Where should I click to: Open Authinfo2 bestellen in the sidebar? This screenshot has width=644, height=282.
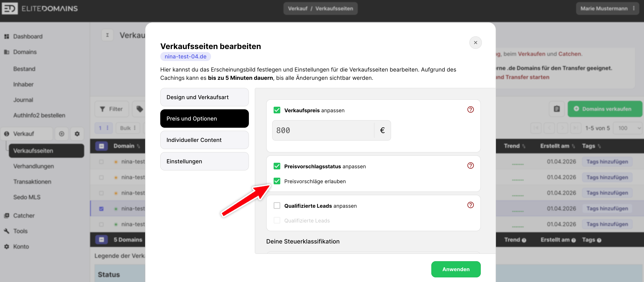[x=39, y=115]
